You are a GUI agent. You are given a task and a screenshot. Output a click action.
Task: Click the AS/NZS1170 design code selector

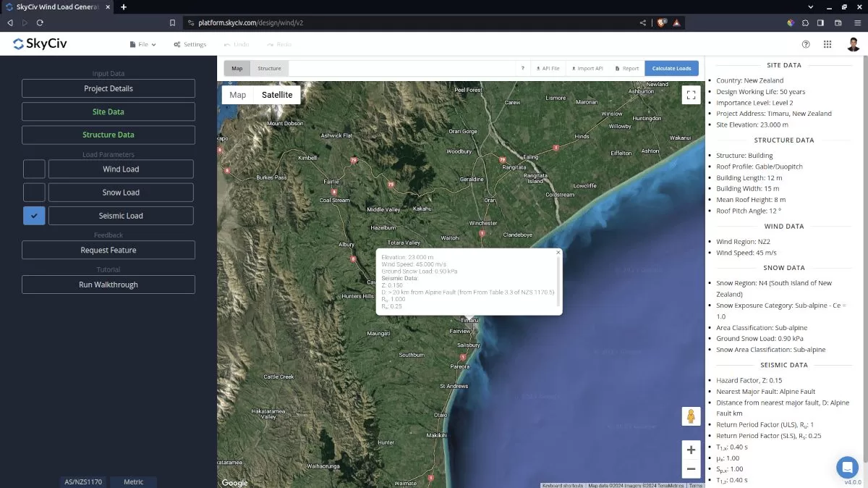(83, 482)
